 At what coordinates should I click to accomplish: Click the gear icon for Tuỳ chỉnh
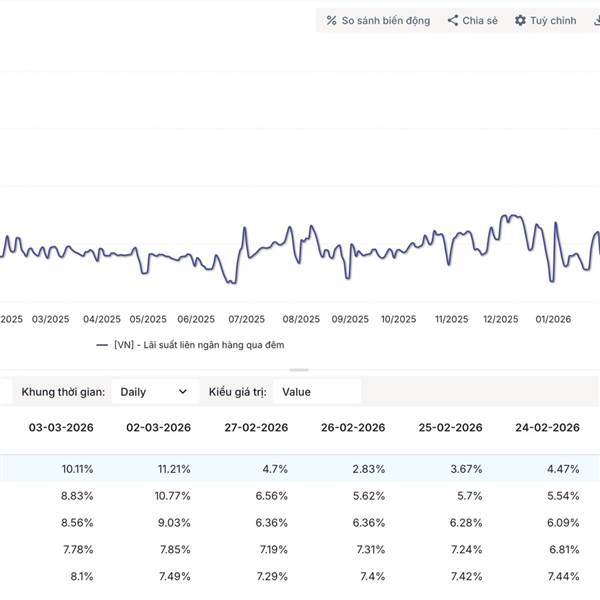click(520, 20)
